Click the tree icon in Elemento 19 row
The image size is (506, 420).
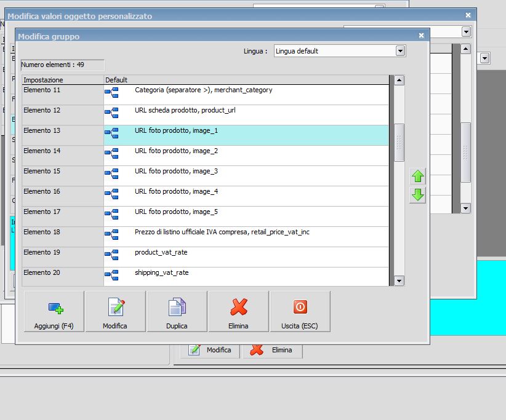coord(111,255)
